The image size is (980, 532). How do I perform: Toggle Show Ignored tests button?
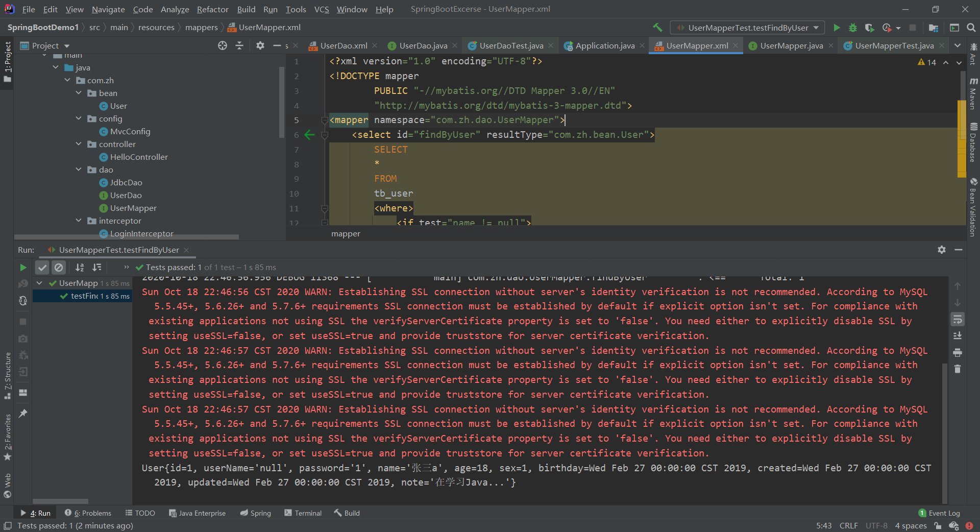(59, 267)
